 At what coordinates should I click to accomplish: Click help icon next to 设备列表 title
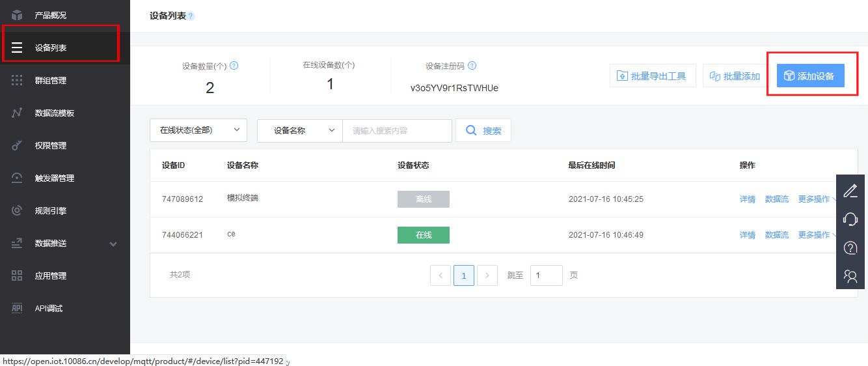point(191,16)
